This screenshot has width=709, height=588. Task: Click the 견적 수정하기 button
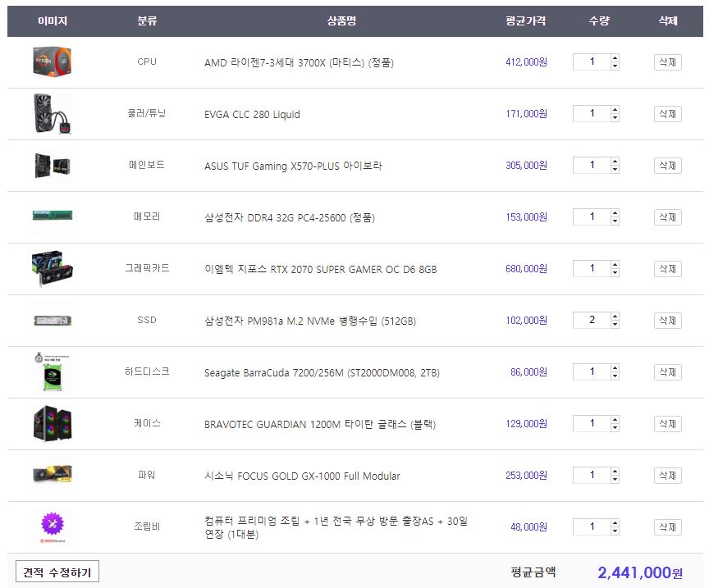coord(57,572)
